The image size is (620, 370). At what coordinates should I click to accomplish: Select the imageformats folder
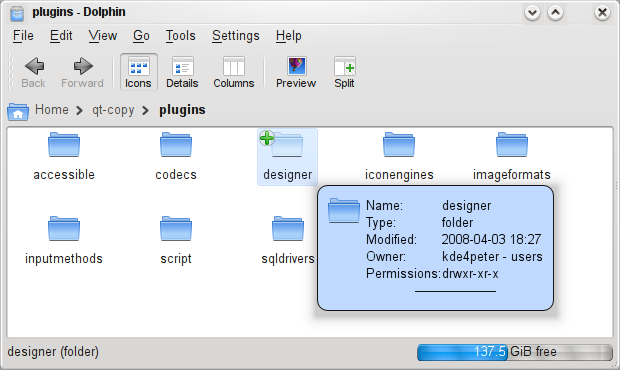point(512,157)
